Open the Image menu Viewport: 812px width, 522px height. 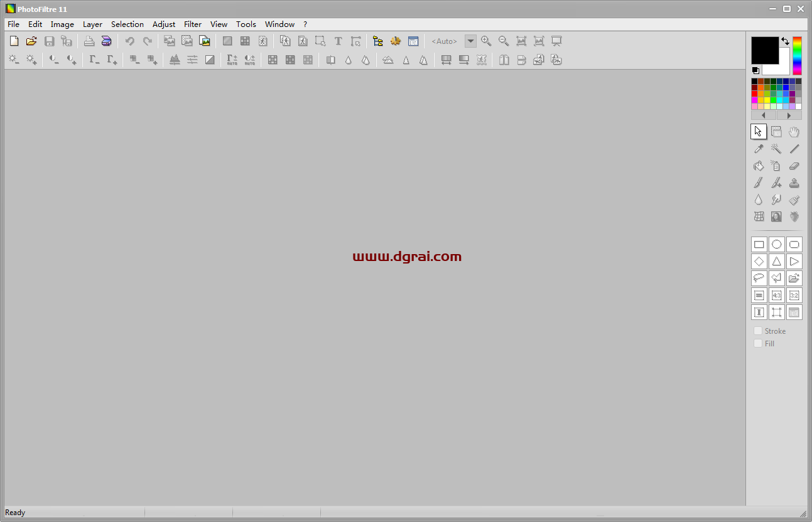(x=62, y=24)
